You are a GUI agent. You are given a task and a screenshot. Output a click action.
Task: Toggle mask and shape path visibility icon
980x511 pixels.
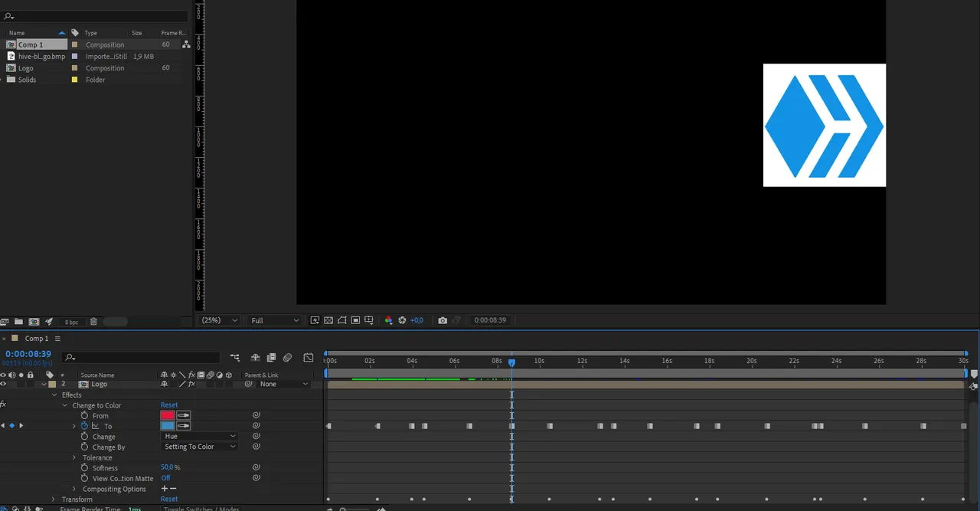[x=342, y=320]
